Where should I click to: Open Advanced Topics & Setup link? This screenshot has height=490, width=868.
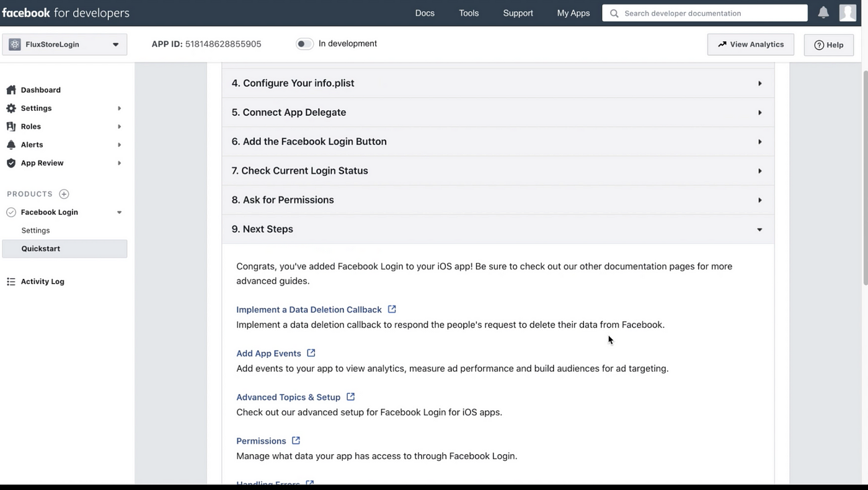click(x=288, y=397)
